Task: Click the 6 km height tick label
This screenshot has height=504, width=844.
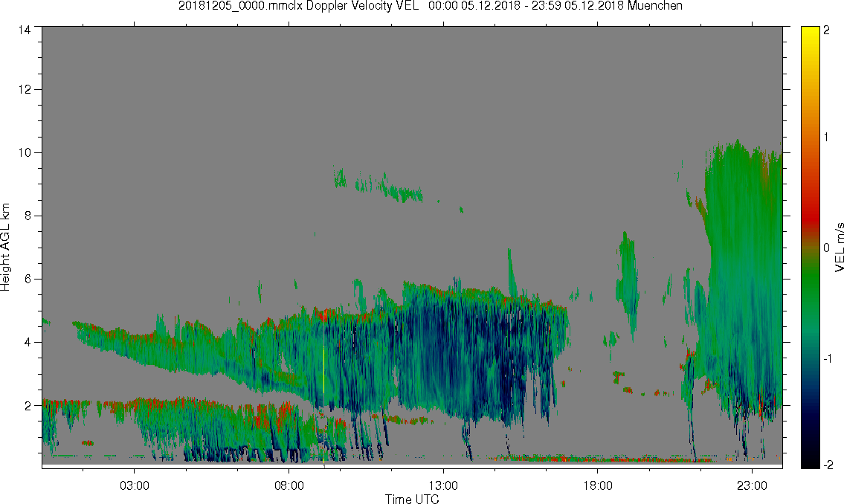Action: (x=27, y=280)
